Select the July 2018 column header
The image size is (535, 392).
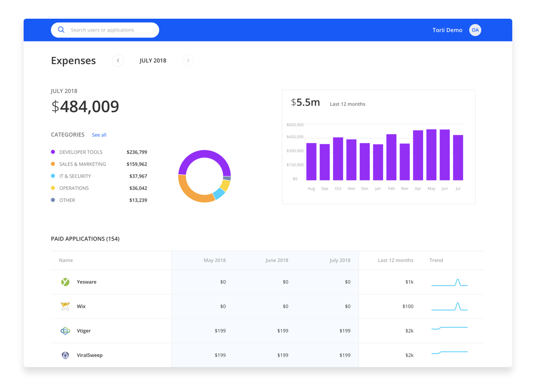tap(340, 260)
